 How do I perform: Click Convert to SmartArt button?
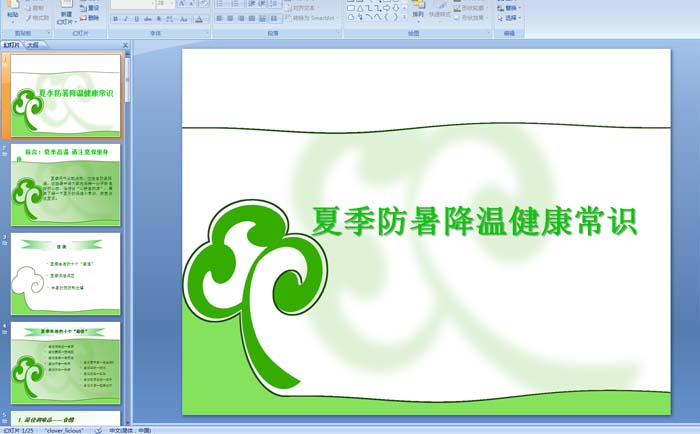311,18
